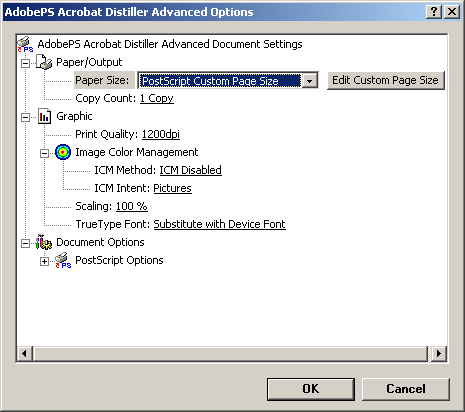The height and width of the screenshot is (412, 465).
Task: Click the Graphic bar chart icon
Action: point(44,116)
